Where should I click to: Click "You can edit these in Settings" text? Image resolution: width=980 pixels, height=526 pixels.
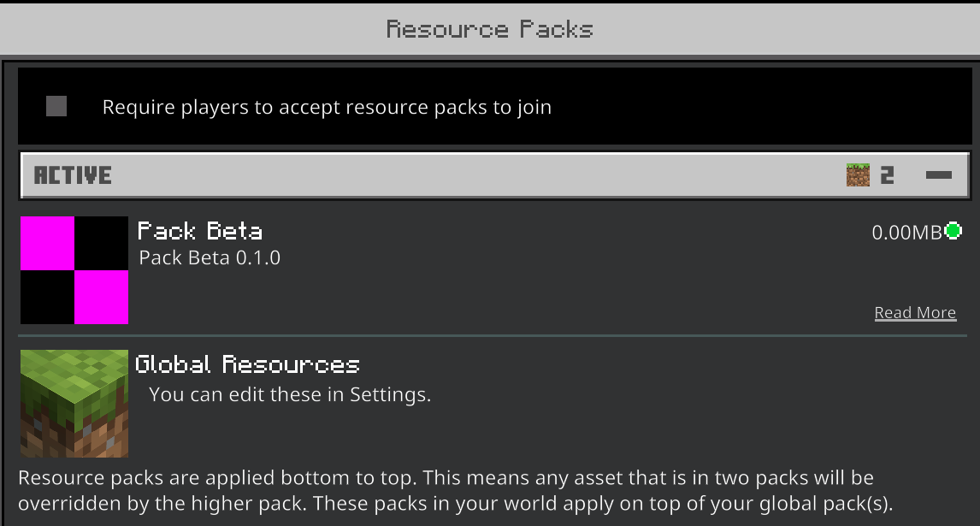[x=290, y=394]
